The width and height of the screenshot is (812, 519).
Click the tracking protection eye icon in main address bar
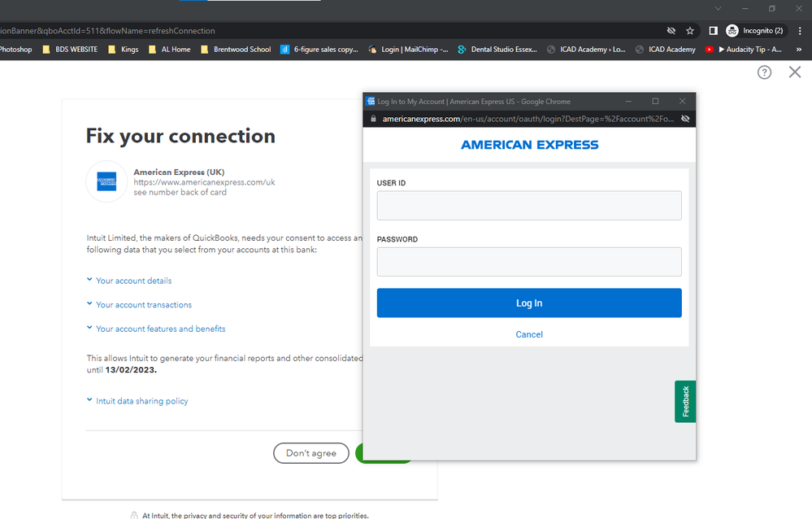(671, 31)
